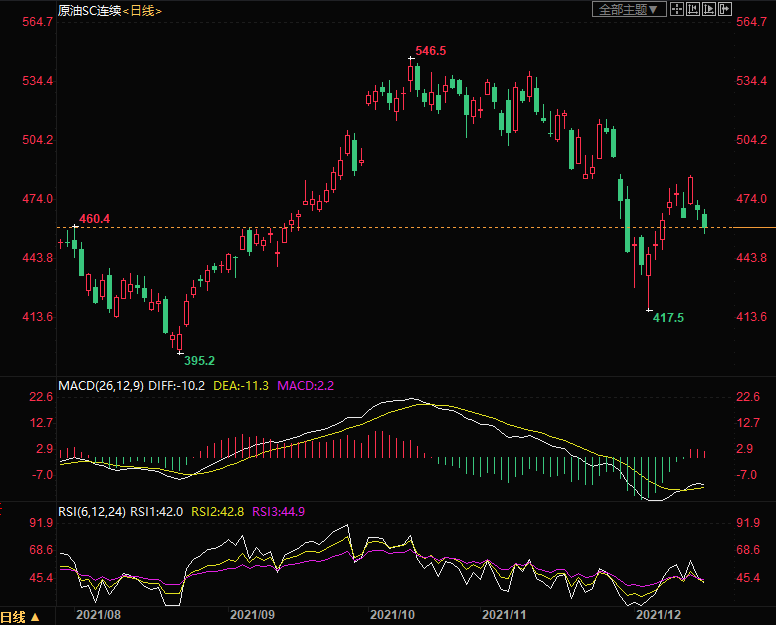This screenshot has width=776, height=625.
Task: Click the MACD(26,12,9) indicator label
Action: [x=101, y=385]
